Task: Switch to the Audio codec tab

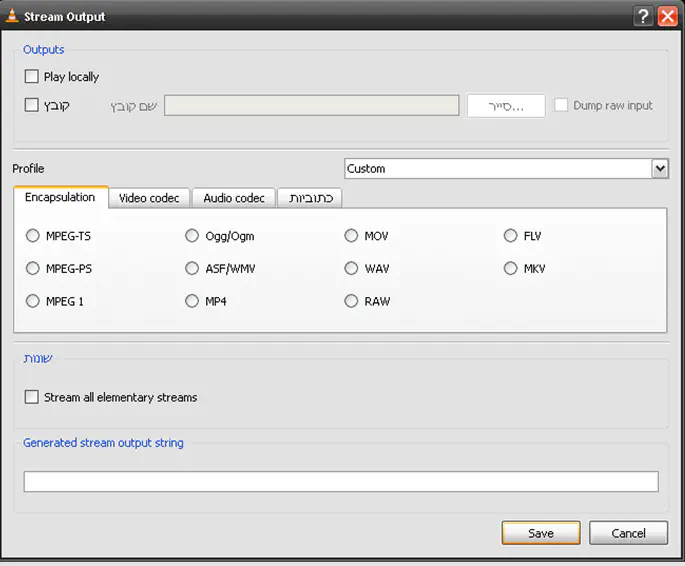Action: pos(234,198)
